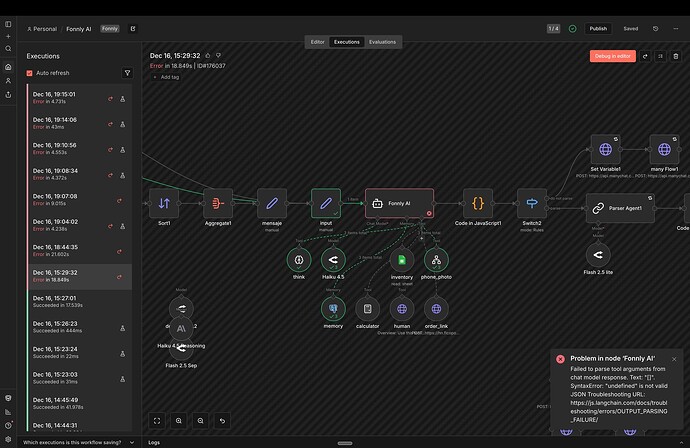
Task: Mark execution with thumbs up
Action: [x=208, y=55]
